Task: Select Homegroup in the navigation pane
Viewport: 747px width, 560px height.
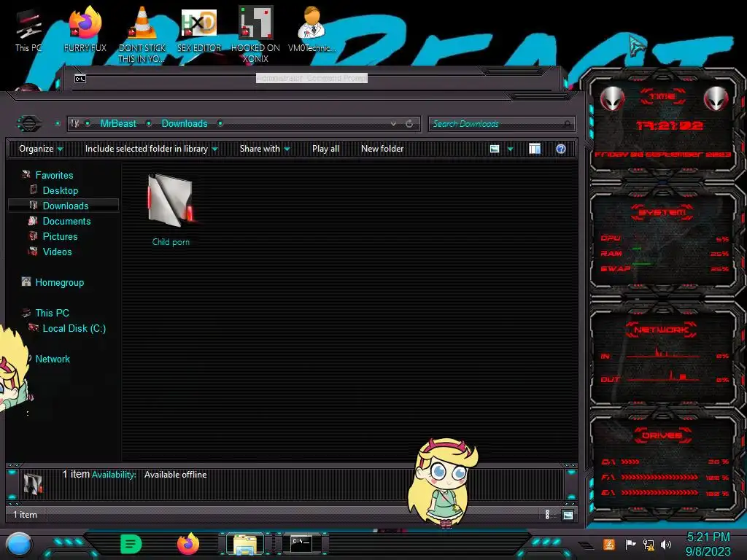Action: pos(60,282)
